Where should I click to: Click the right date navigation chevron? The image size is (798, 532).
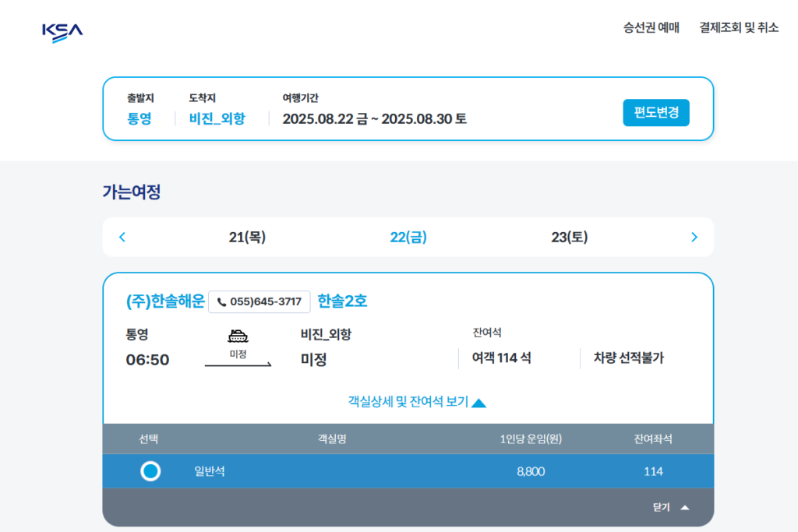(694, 237)
